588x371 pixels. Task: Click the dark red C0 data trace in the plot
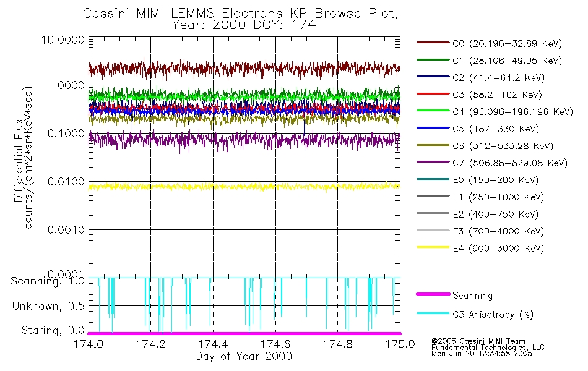click(244, 69)
